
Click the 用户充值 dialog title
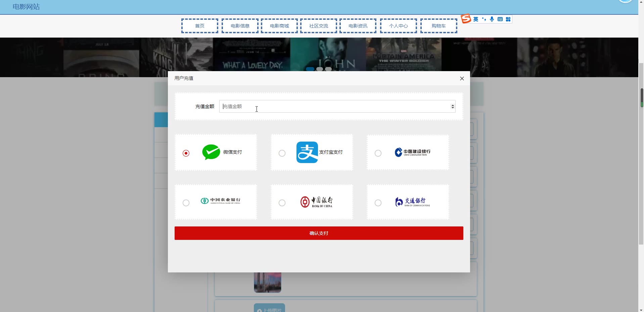(184, 78)
